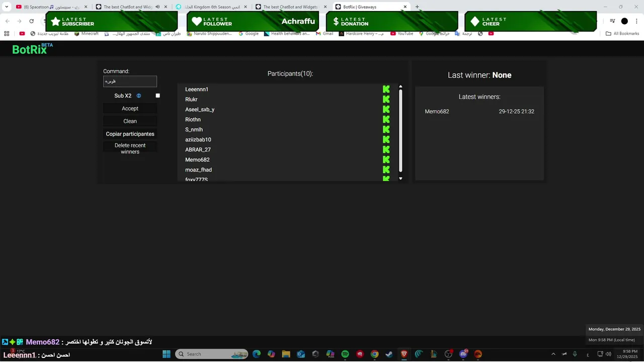Click Kick icon beside S_nmlh
The width and height of the screenshot is (644, 362).
pyautogui.click(x=386, y=129)
